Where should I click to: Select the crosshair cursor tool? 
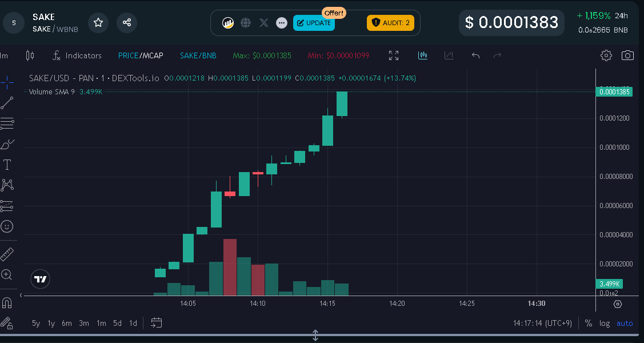7,82
